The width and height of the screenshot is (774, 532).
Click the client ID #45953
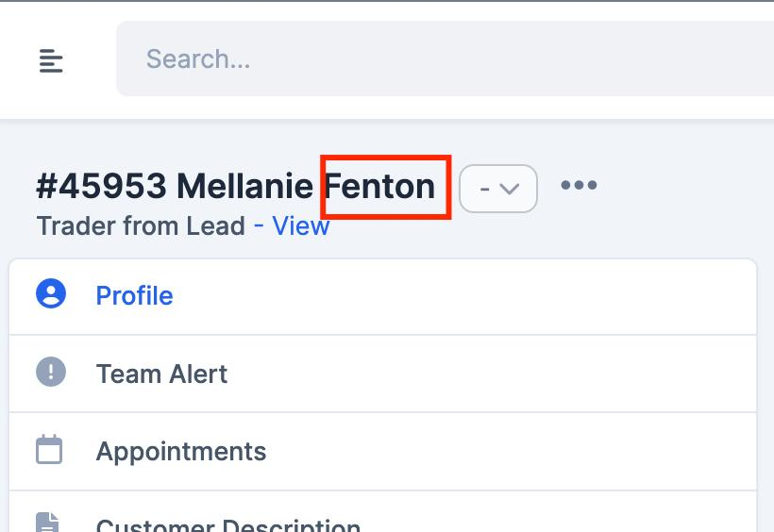(102, 187)
